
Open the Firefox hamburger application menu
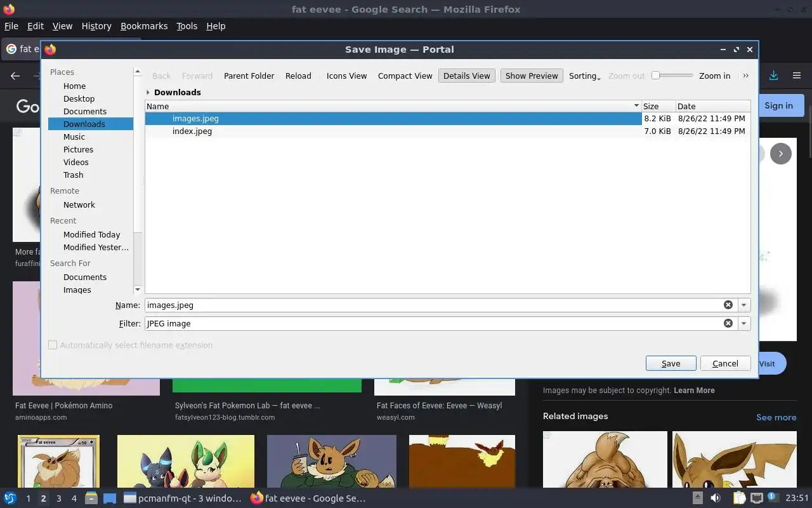pos(797,76)
